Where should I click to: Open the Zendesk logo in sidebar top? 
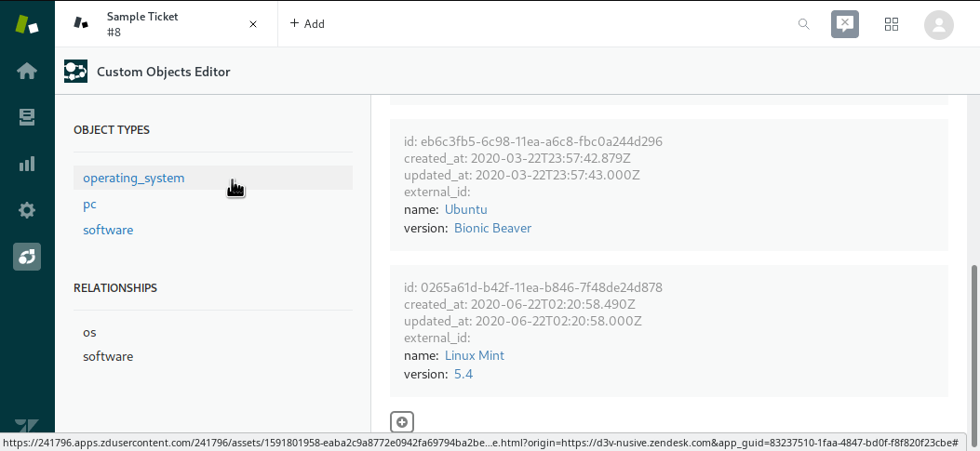27,24
